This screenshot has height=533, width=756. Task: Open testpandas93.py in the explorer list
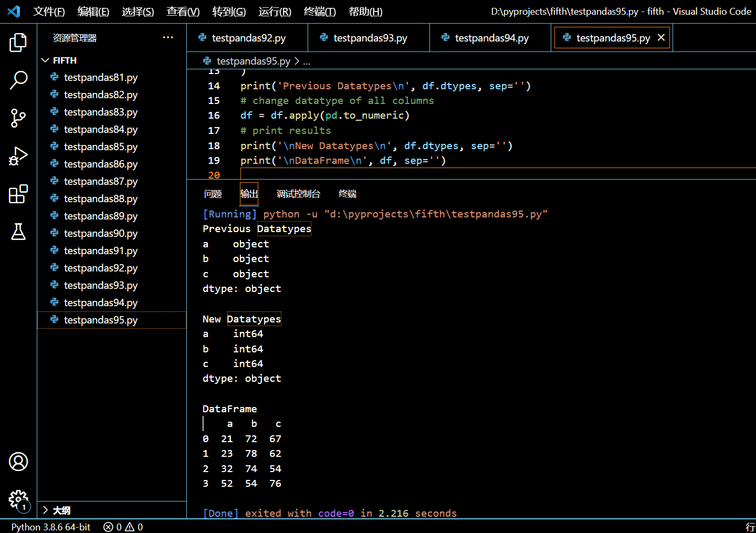pos(112,286)
